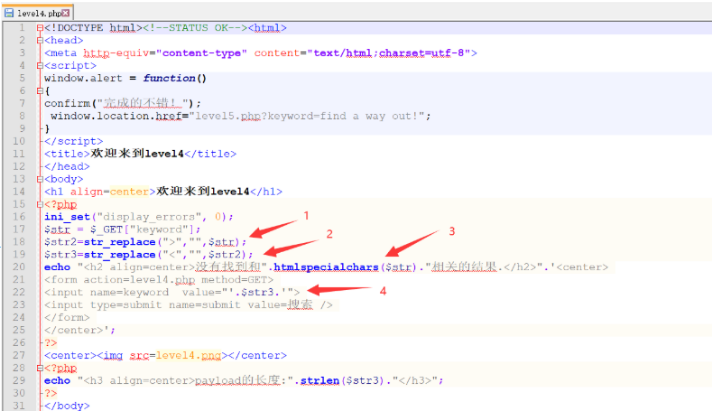Click the "content-type" attribute value

pyautogui.click(x=202, y=53)
